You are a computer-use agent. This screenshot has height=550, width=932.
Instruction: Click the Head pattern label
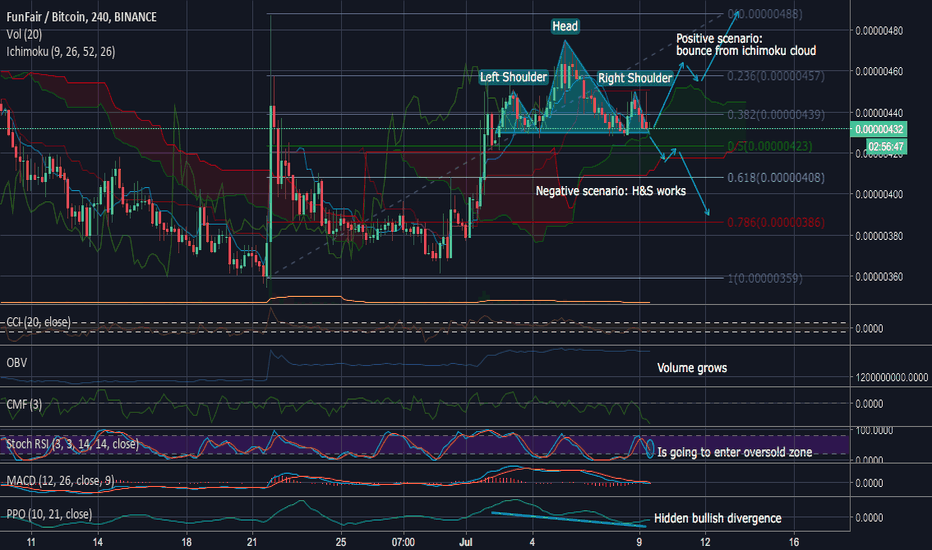565,26
